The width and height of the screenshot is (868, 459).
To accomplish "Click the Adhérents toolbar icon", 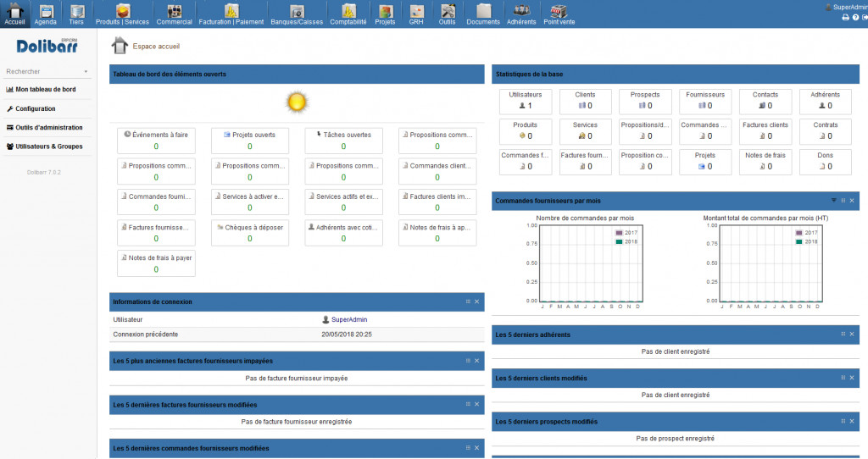I will [x=521, y=10].
